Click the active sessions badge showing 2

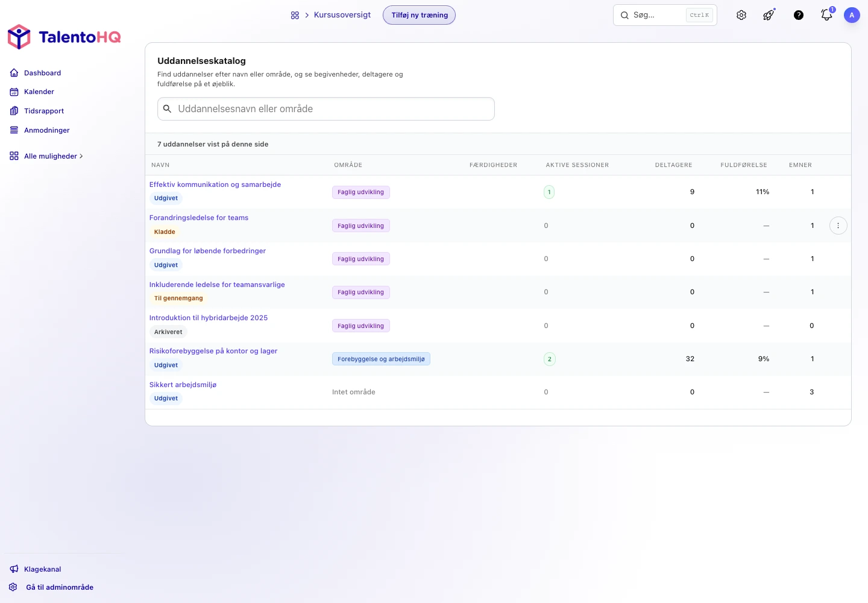(549, 359)
